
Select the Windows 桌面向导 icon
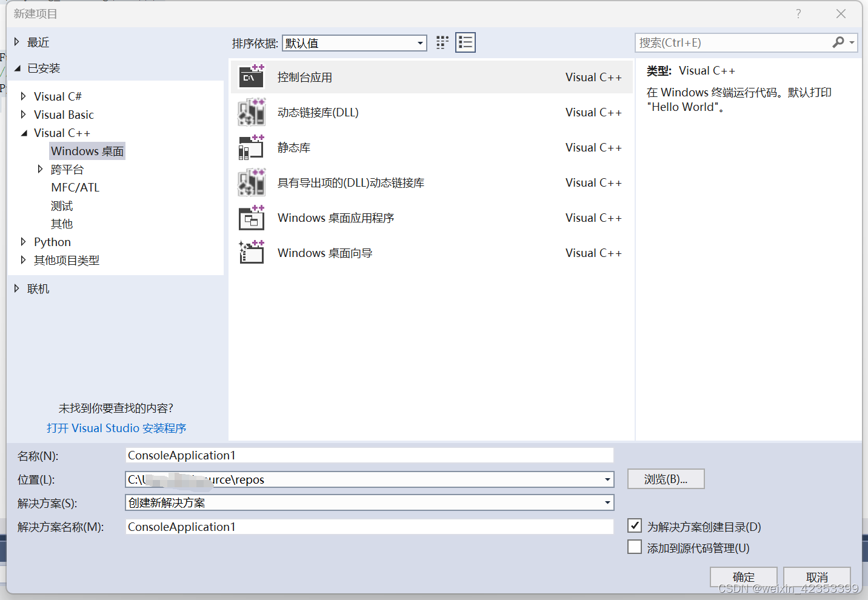point(252,253)
